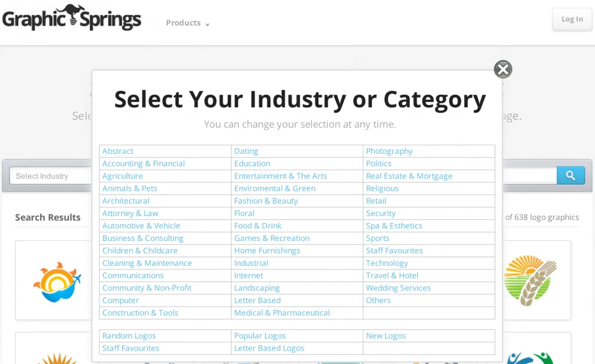Show Random Logos
Viewport: 595px width, 364px height.
click(129, 336)
